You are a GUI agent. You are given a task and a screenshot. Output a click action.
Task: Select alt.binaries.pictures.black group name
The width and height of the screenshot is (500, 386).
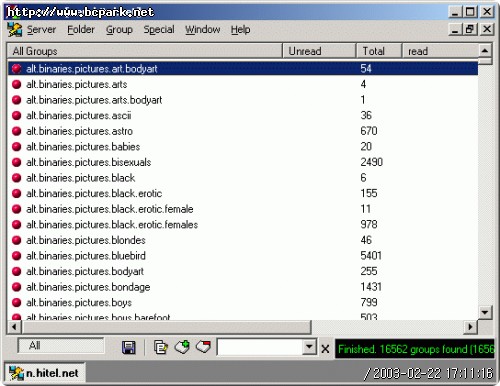click(81, 178)
